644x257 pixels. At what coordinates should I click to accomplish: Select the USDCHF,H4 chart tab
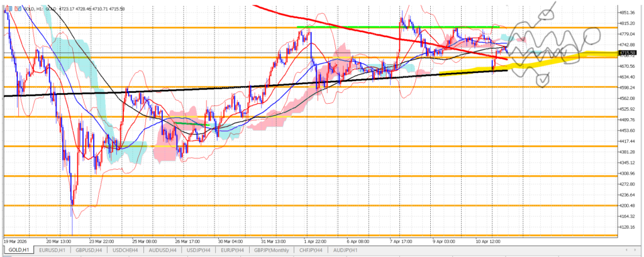[127, 250]
